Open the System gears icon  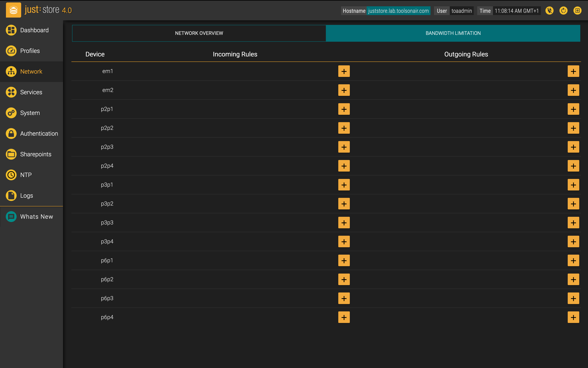coord(11,113)
